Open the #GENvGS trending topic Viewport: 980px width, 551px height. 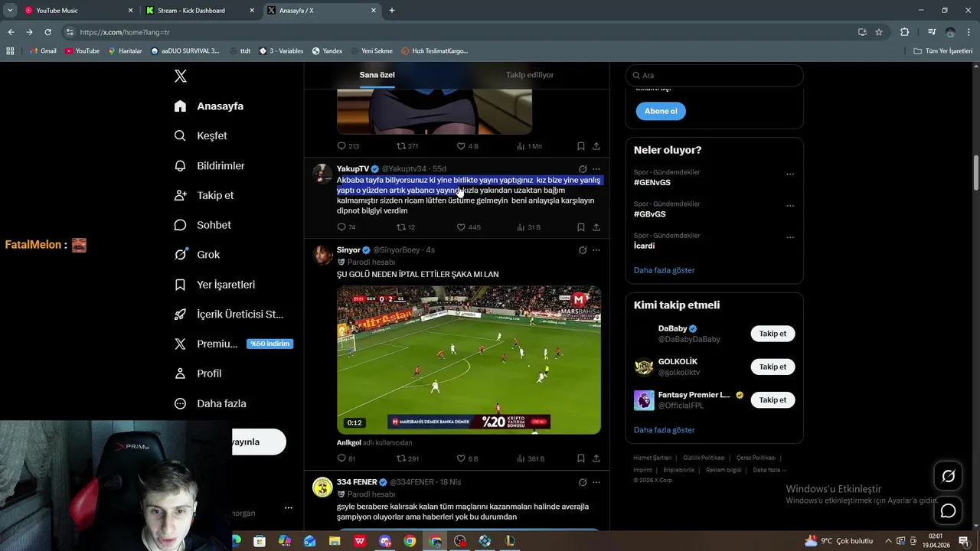click(652, 183)
